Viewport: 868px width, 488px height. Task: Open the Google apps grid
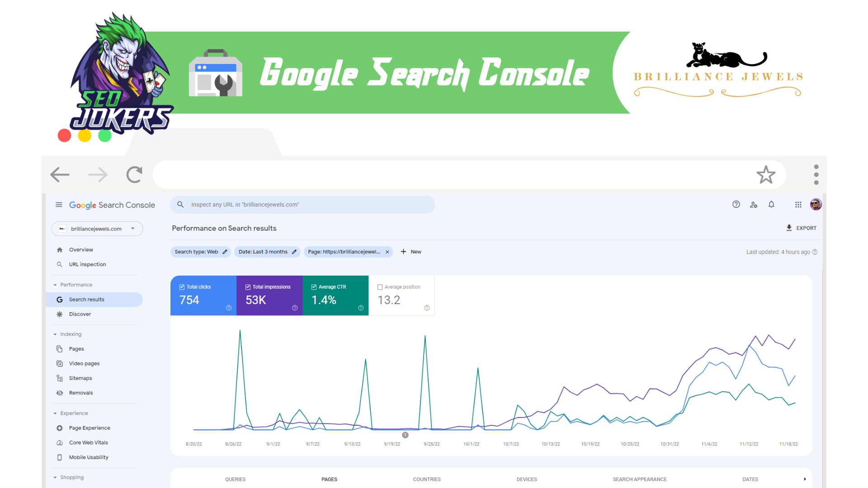tap(798, 204)
